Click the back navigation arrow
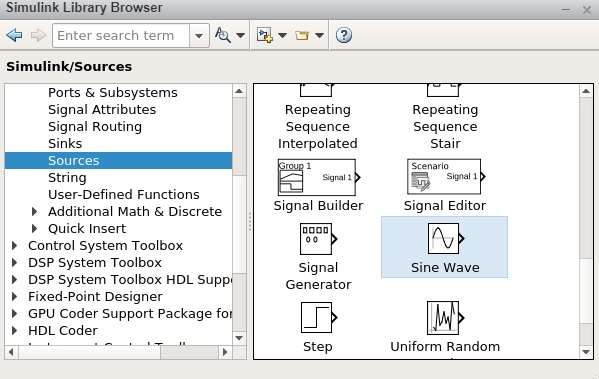This screenshot has width=599, height=379. point(15,36)
